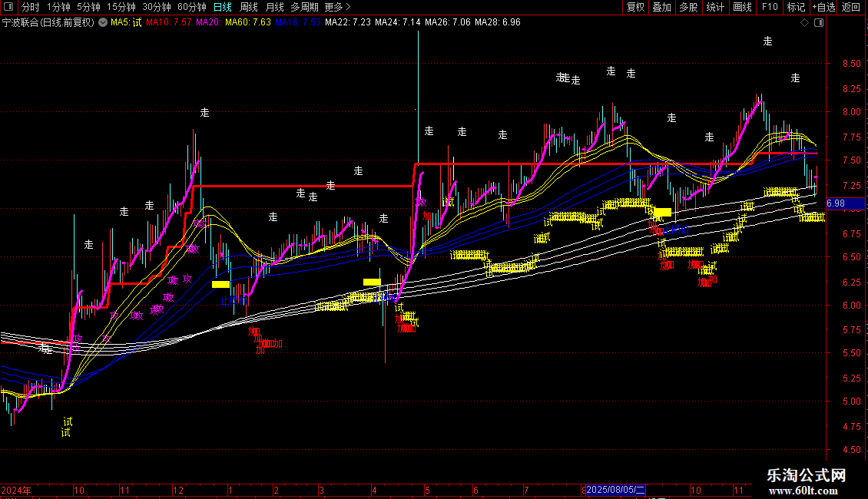Select the 5分钟 period
Viewport: 868px width, 499px height.
[88, 7]
